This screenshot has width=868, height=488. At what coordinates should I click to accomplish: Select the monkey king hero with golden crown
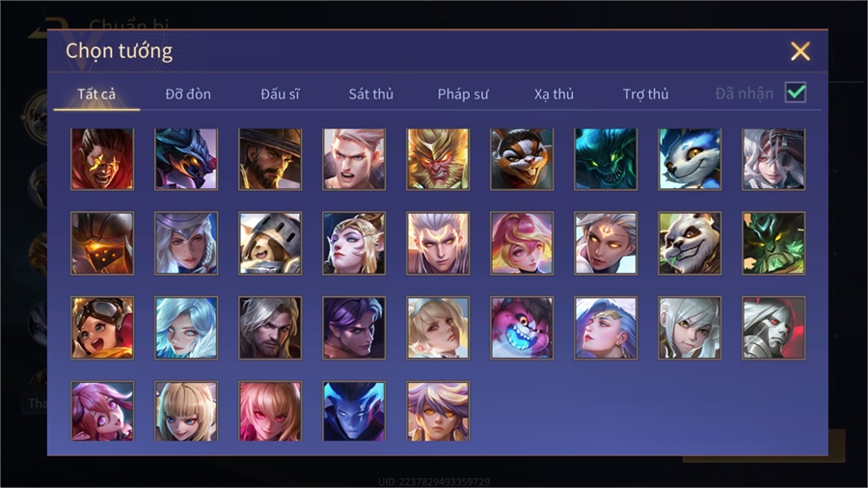(438, 159)
